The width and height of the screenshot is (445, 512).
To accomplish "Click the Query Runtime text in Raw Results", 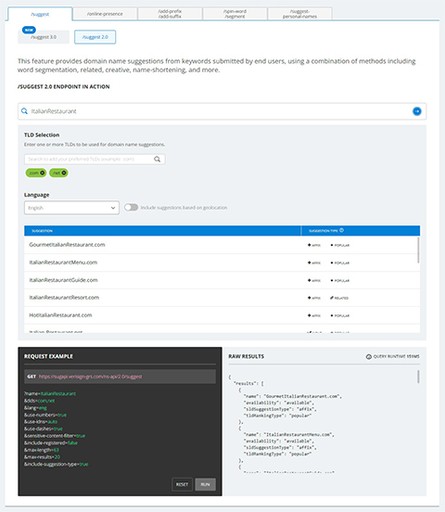I will (x=396, y=356).
